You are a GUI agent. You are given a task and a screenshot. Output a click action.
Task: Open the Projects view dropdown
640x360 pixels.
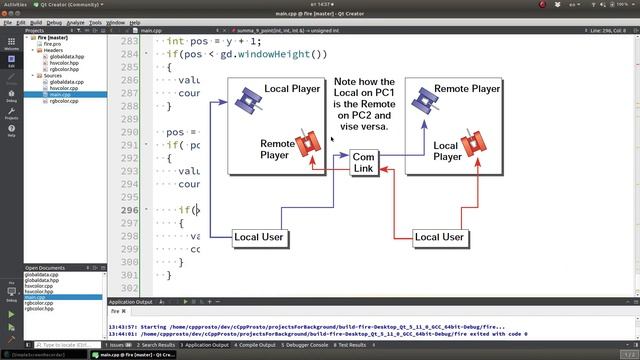(x=72, y=30)
